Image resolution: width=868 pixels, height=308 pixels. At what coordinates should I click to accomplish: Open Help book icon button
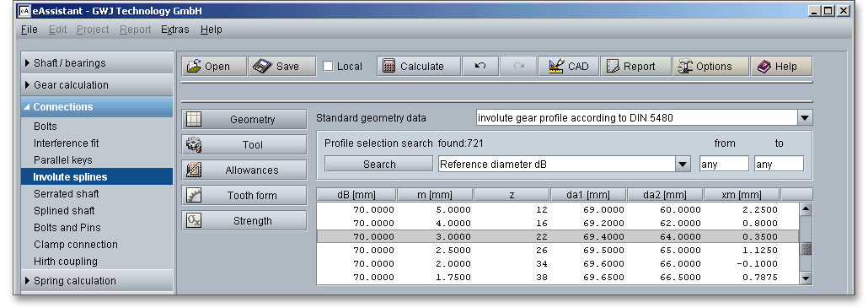coord(782,67)
